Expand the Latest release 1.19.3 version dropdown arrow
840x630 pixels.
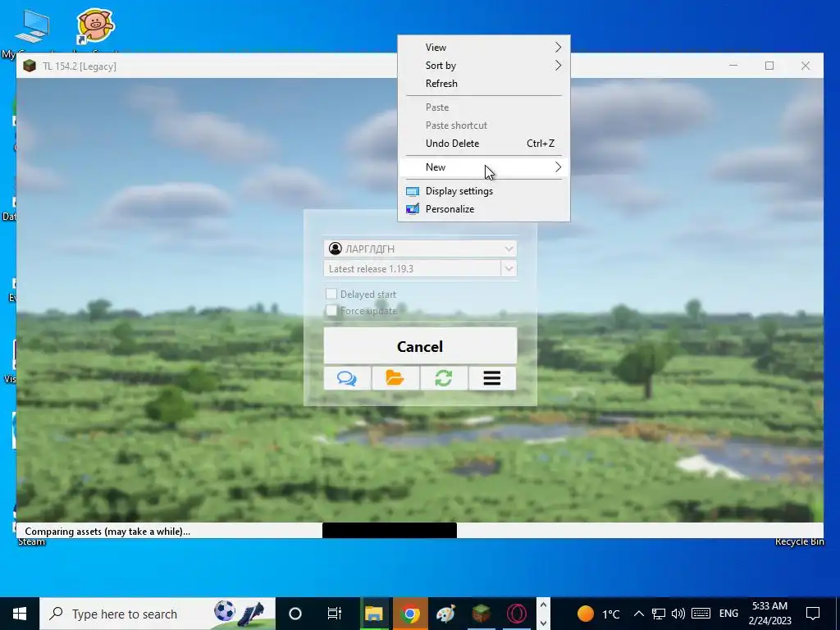point(509,268)
